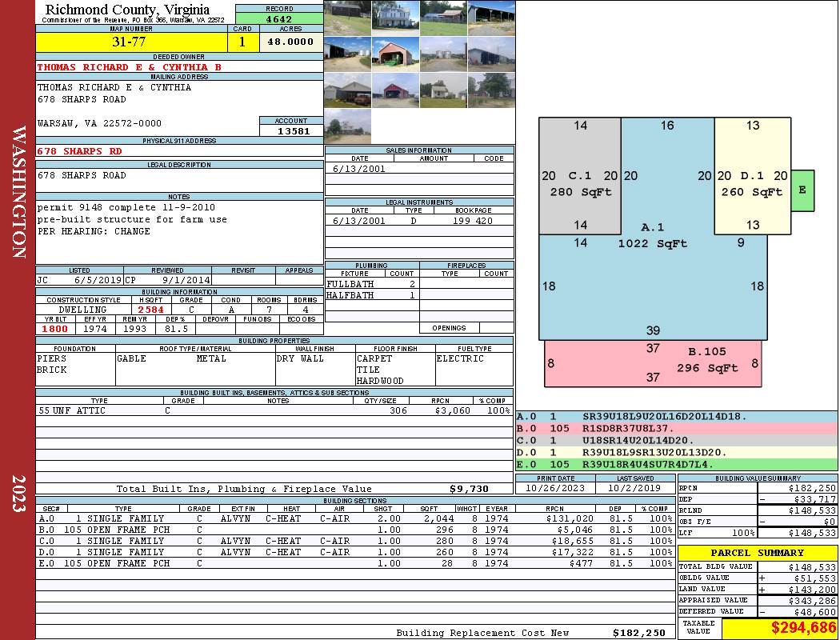Click the acres value 48.0000
840x640 pixels.
coord(291,42)
